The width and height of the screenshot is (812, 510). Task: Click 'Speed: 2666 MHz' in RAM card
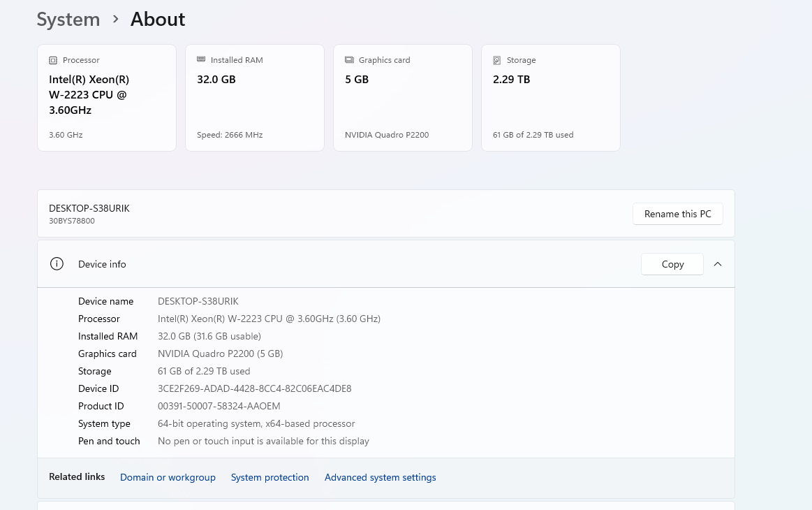230,135
